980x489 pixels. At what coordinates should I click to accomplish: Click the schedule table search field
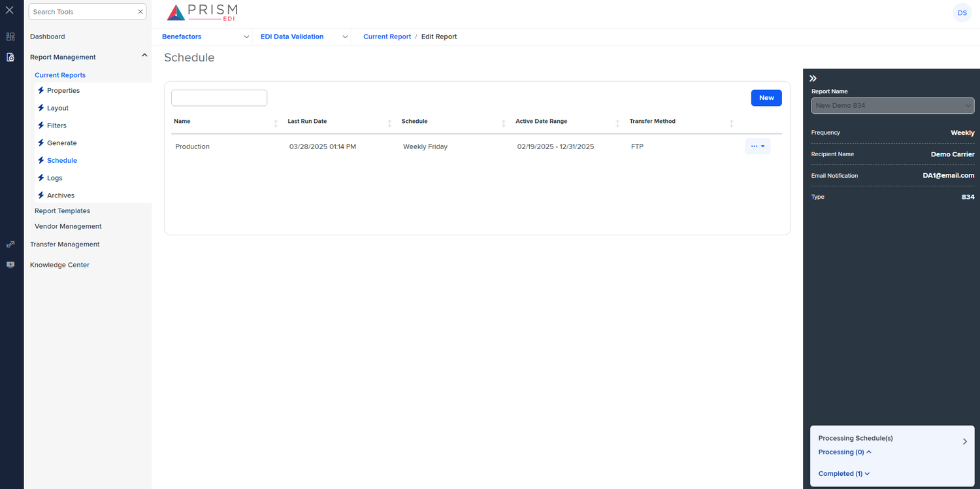(219, 97)
